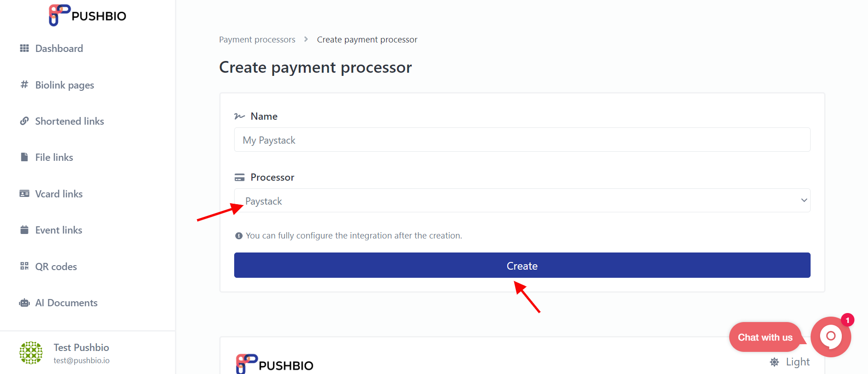Click the Dashboard grid icon
Screen dimensions: 868x374
24,48
